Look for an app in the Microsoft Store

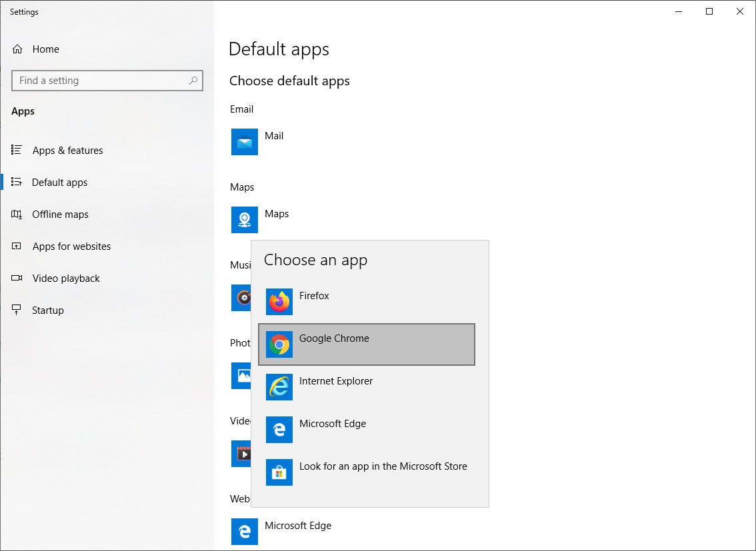(367, 472)
